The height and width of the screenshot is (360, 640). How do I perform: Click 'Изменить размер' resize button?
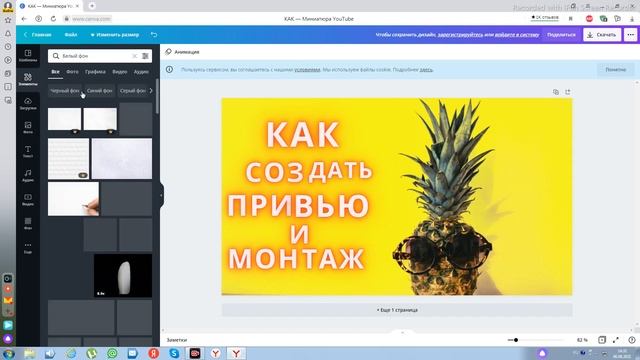pos(115,35)
